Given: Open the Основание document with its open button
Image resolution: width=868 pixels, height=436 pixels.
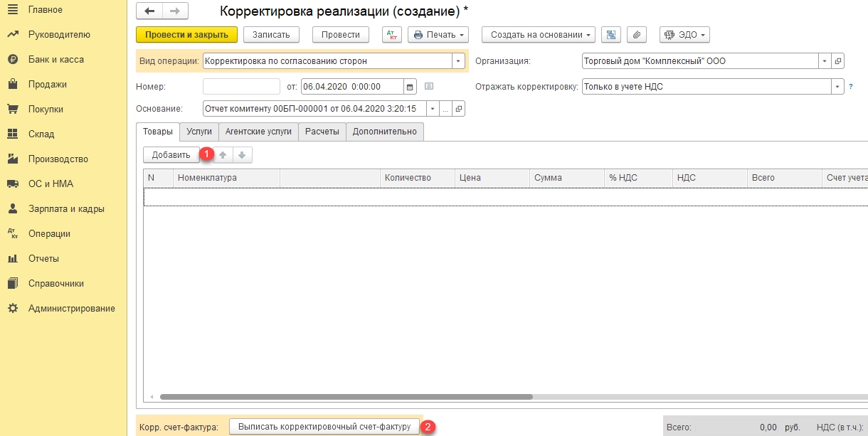Looking at the screenshot, I should [x=458, y=109].
